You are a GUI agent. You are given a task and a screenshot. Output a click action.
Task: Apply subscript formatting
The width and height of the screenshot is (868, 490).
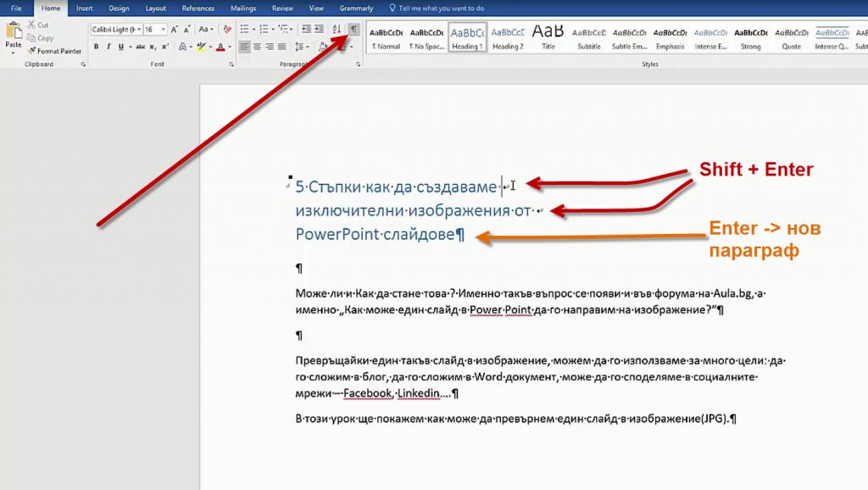(x=150, y=45)
